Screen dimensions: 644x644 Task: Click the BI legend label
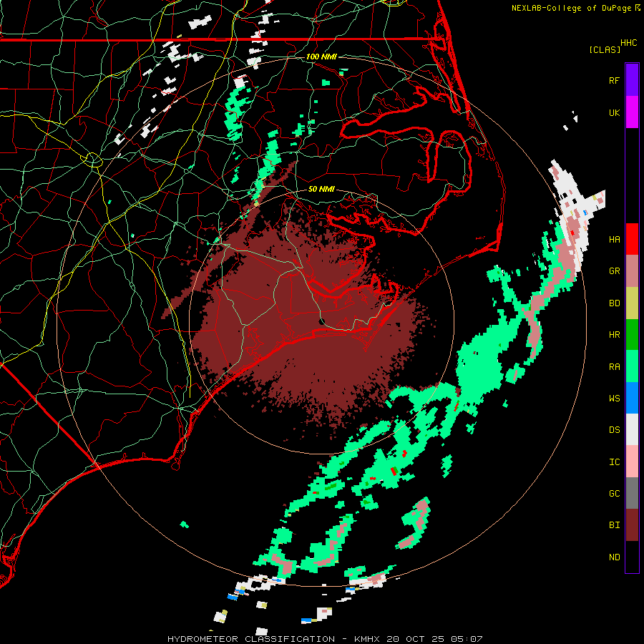tap(614, 525)
